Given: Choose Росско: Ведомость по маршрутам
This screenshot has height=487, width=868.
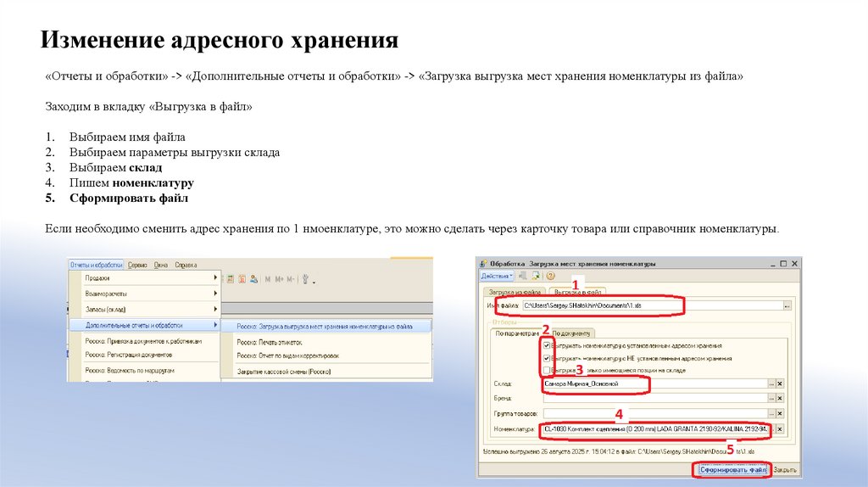Looking at the screenshot, I should 130,370.
